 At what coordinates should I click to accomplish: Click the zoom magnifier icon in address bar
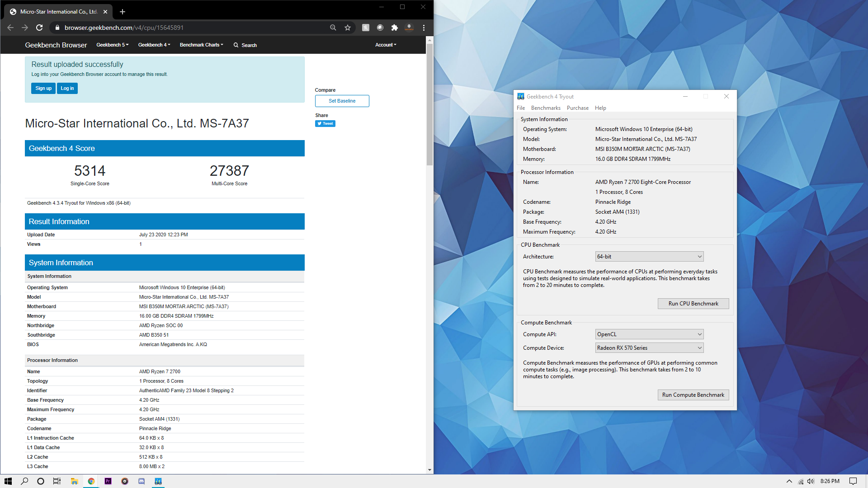[333, 28]
